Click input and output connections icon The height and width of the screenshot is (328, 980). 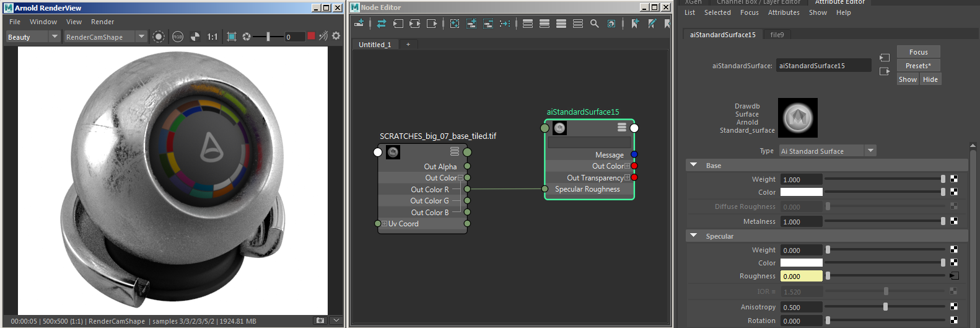(414, 24)
